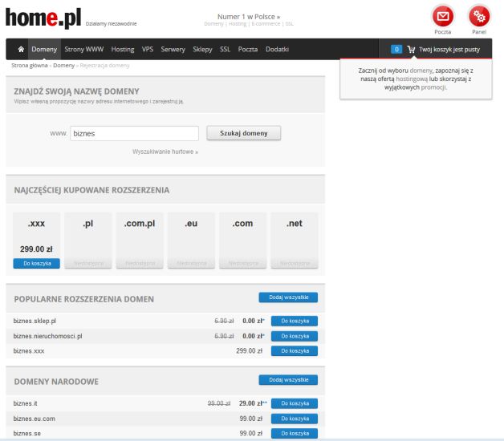504x441 pixels.
Task: Open the domeny link in cart popup
Action: pyautogui.click(x=421, y=71)
